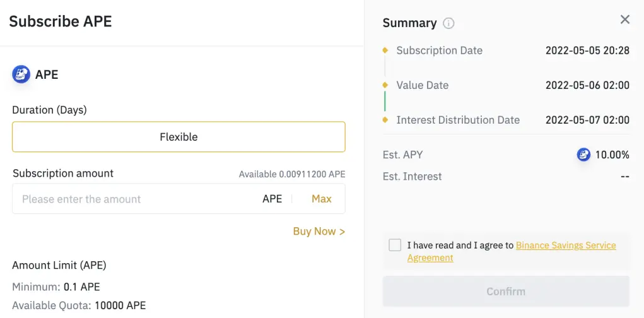Click the APE icon beside Est. APY

coord(583,155)
